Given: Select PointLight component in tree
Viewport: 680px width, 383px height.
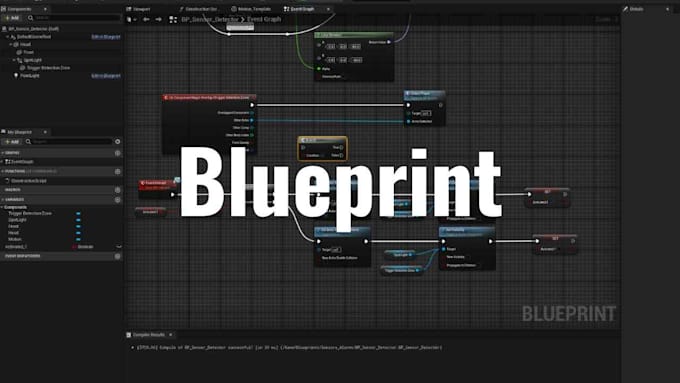Looking at the screenshot, I should tap(29, 76).
